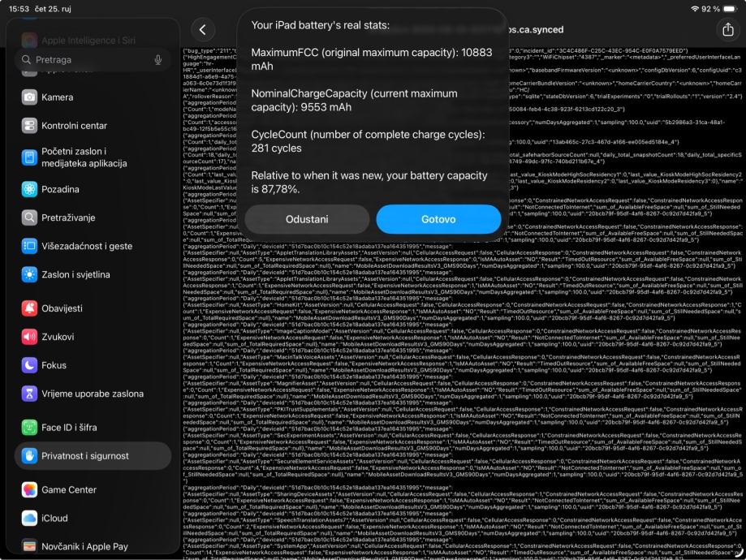Tap NominalChargeCapacity 9553 mAh text
The height and width of the screenshot is (560, 746).
click(x=355, y=101)
